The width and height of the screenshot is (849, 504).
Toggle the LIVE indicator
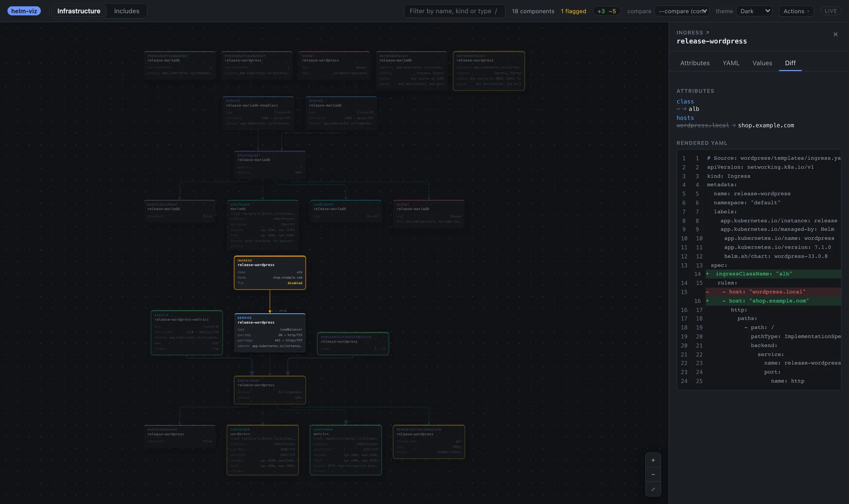830,11
